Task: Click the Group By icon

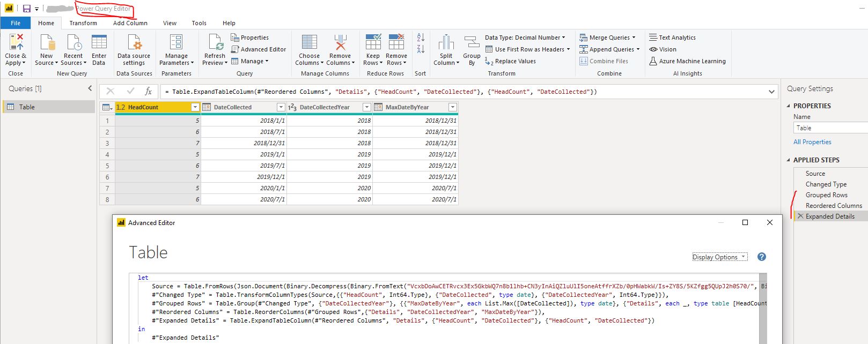Action: 472,42
